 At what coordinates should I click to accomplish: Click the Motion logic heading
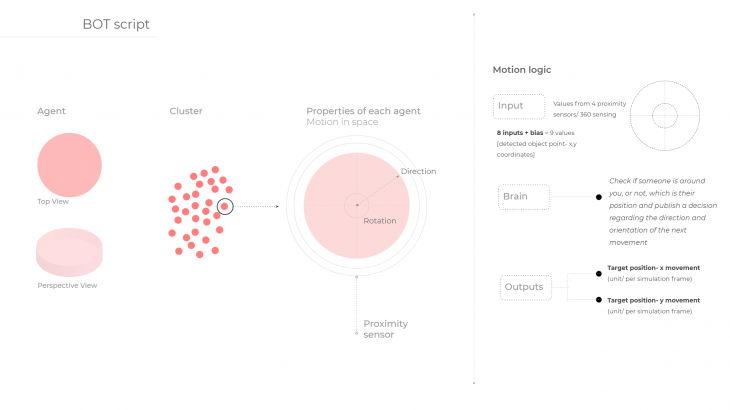(521, 70)
